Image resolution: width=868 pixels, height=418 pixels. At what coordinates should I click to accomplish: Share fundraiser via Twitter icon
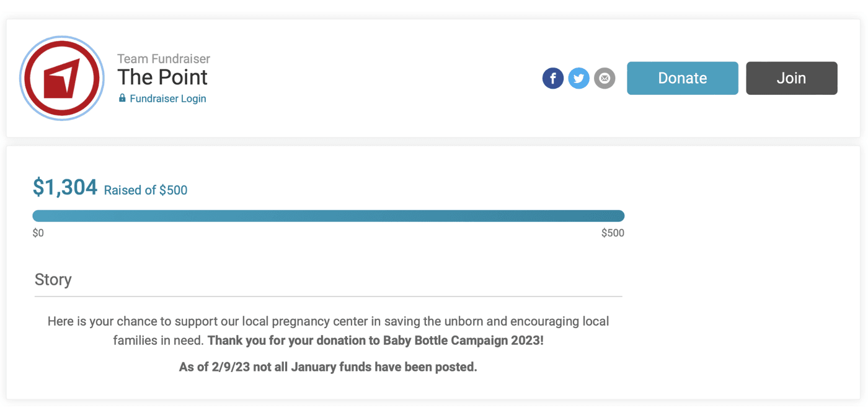578,78
